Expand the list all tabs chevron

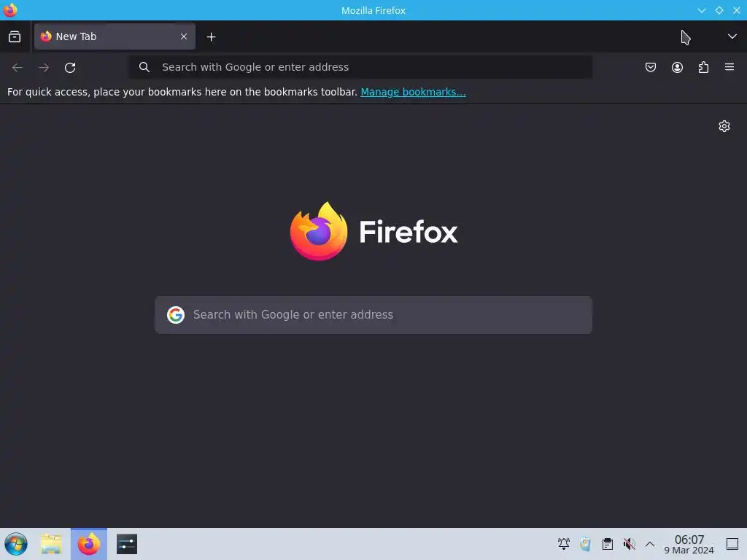(x=732, y=36)
